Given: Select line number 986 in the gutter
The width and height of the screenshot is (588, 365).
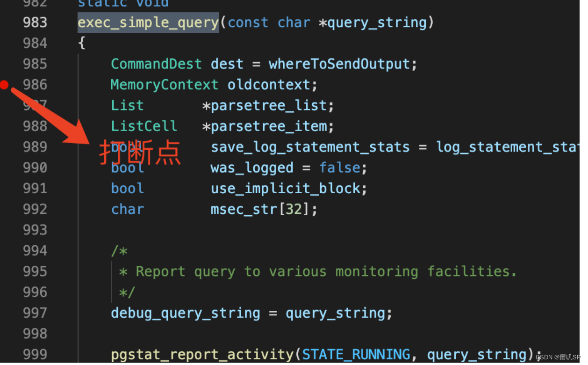Looking at the screenshot, I should (x=35, y=85).
